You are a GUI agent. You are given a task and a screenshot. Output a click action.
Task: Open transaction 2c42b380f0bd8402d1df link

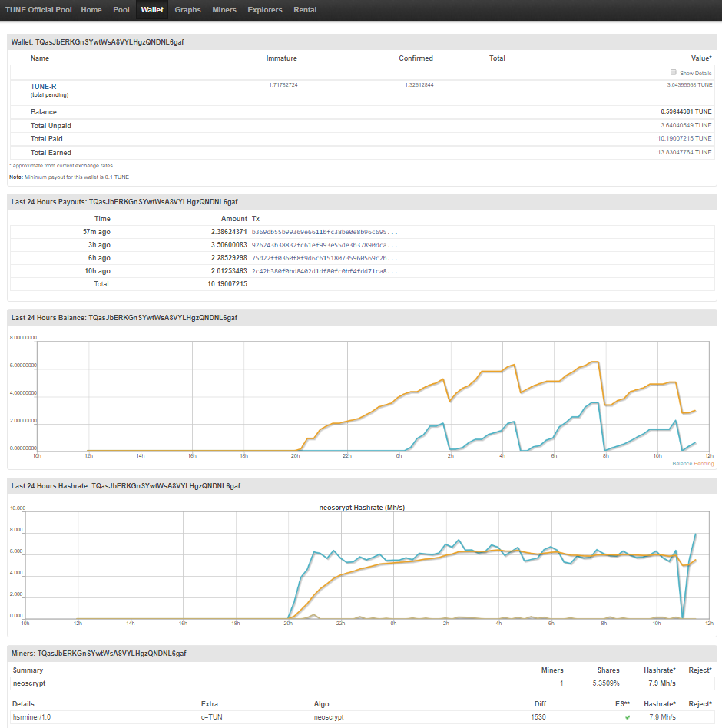click(x=325, y=270)
